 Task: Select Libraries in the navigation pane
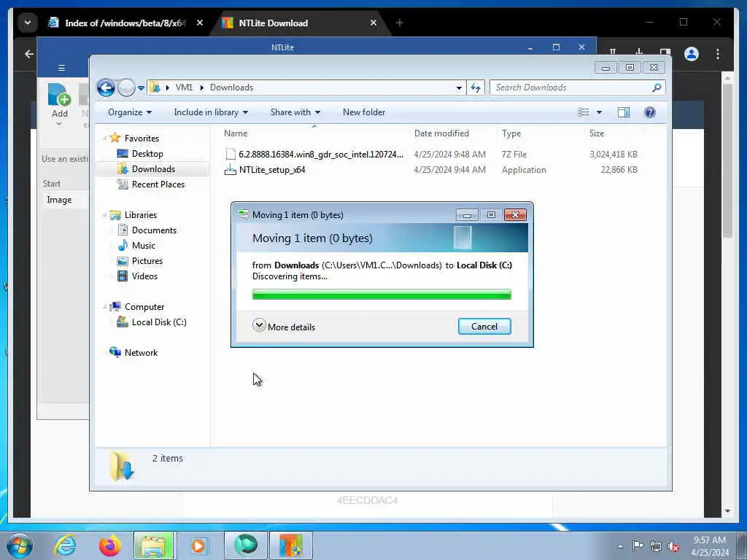pos(141,215)
